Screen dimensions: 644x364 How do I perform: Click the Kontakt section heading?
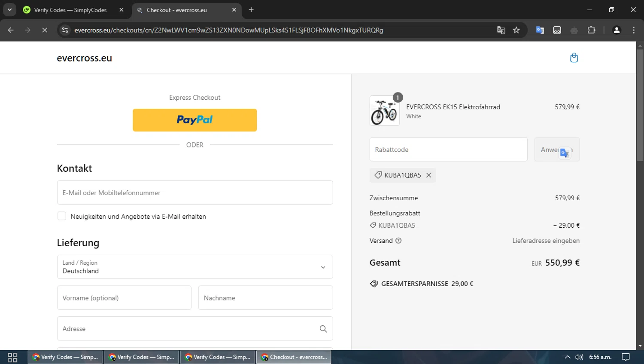(74, 168)
